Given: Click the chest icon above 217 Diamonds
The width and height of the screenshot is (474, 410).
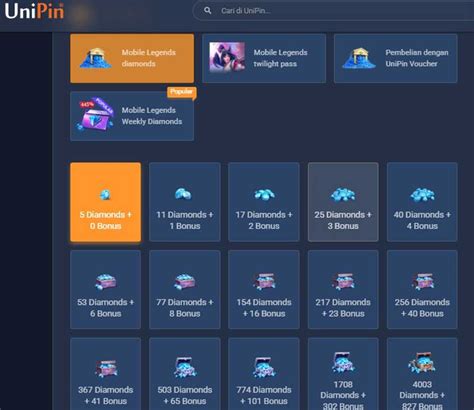Looking at the screenshot, I should point(343,281).
